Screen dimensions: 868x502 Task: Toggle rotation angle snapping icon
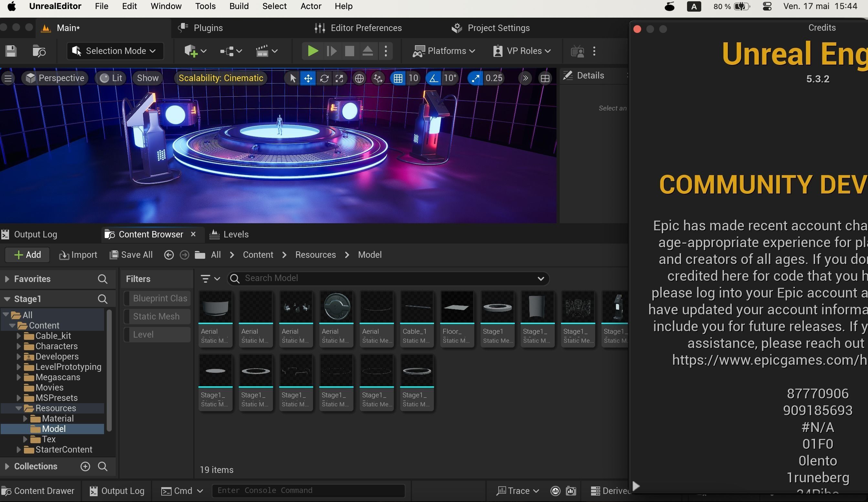[x=434, y=78]
